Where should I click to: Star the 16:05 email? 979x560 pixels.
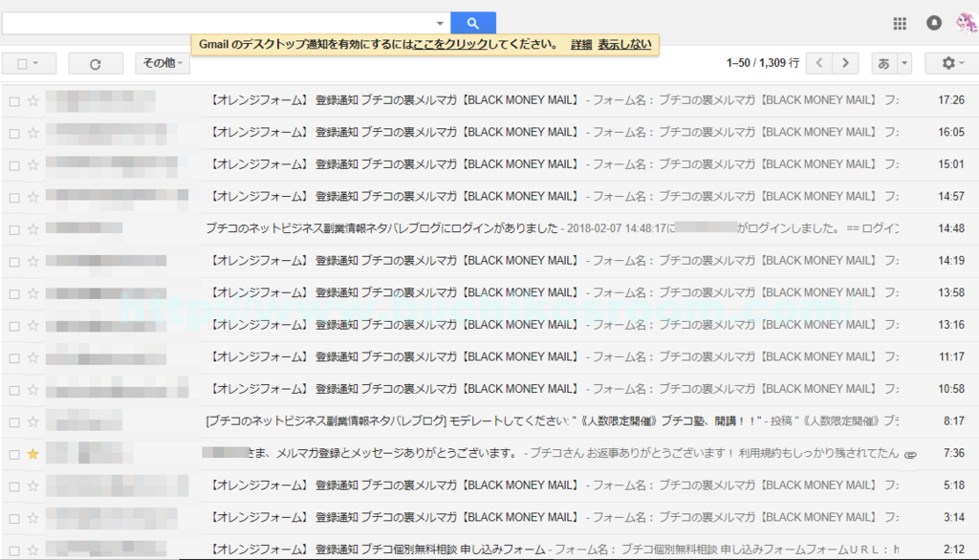click(33, 133)
